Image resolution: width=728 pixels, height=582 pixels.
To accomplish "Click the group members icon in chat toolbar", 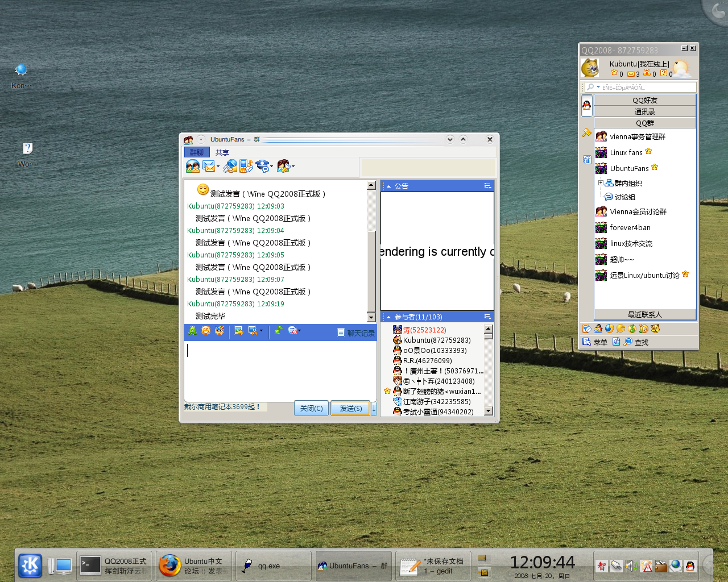I will click(x=193, y=166).
